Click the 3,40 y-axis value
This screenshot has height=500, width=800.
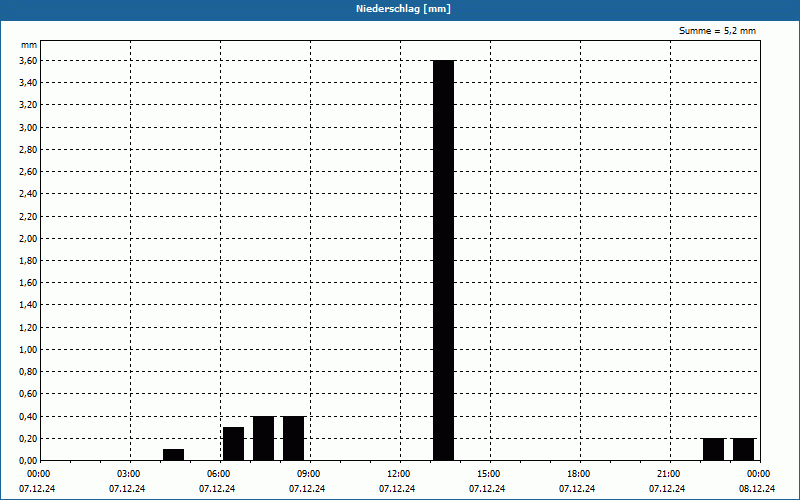click(28, 83)
